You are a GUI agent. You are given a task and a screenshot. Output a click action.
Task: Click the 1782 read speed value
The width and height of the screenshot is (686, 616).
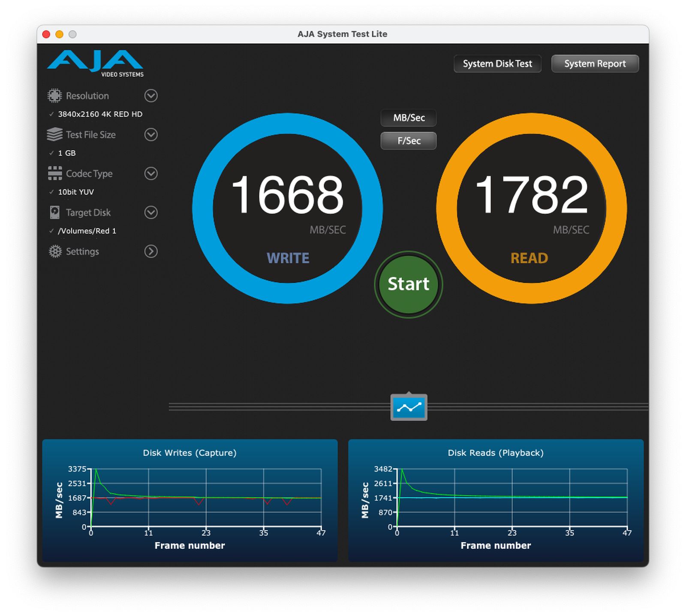[532, 195]
